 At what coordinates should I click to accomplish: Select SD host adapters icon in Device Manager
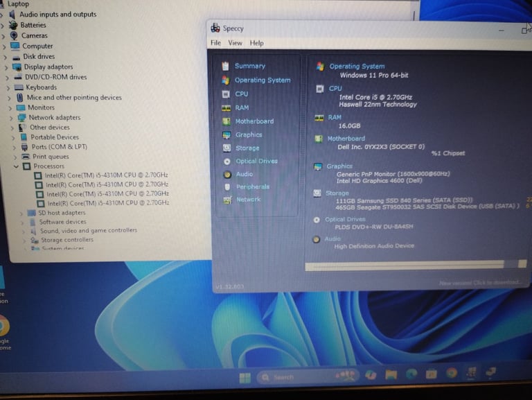click(32, 213)
